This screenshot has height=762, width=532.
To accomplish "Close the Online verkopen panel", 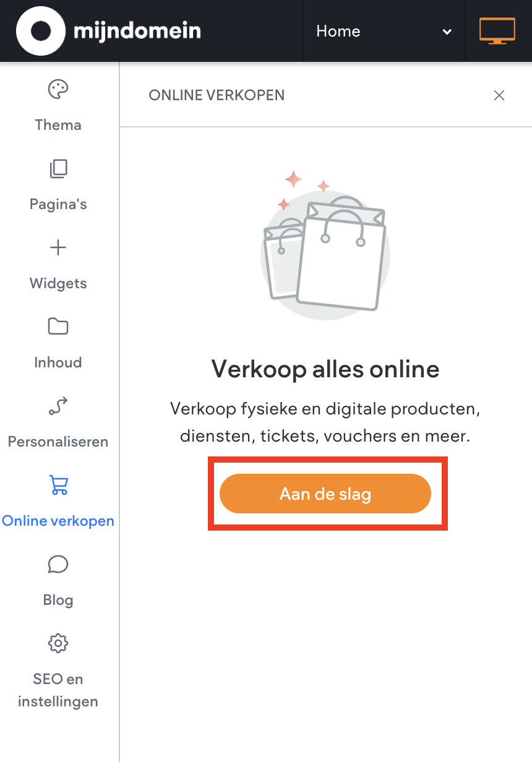I will [499, 95].
